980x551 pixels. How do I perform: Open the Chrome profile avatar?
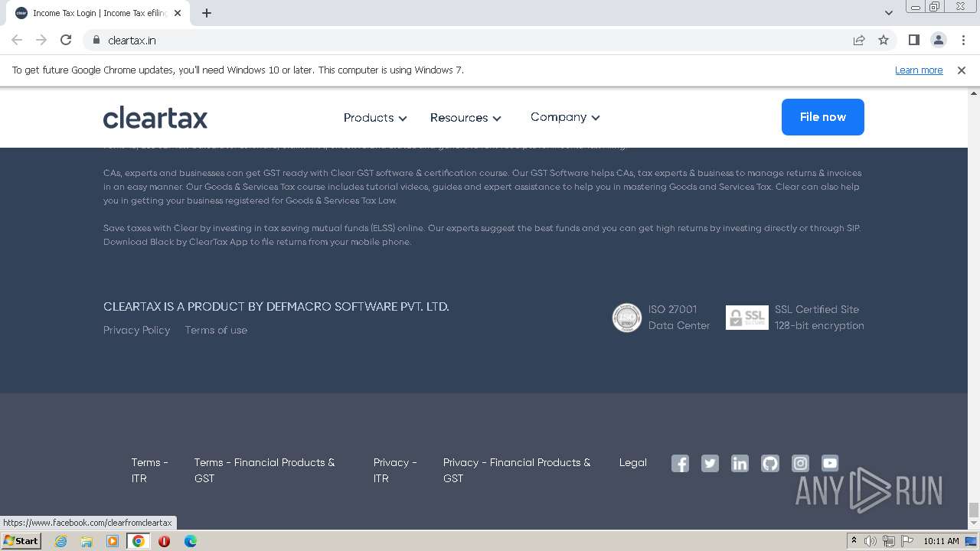938,40
